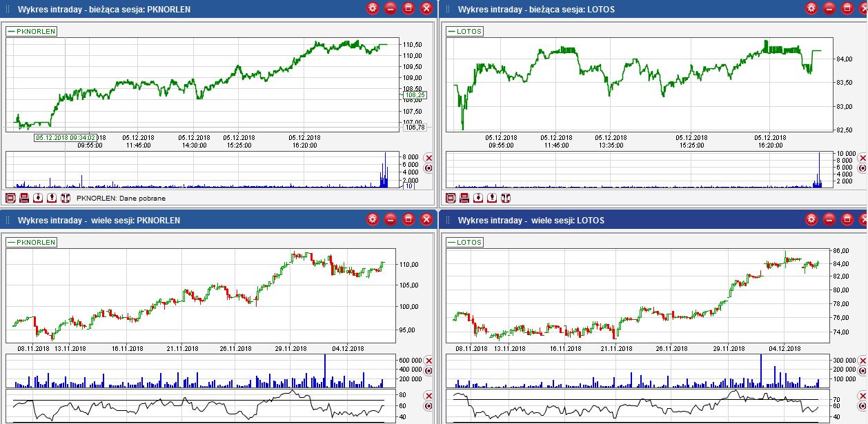Image resolution: width=868 pixels, height=424 pixels.
Task: Close the PKNORLEN bieżąca sesja chart window
Action: 426,9
